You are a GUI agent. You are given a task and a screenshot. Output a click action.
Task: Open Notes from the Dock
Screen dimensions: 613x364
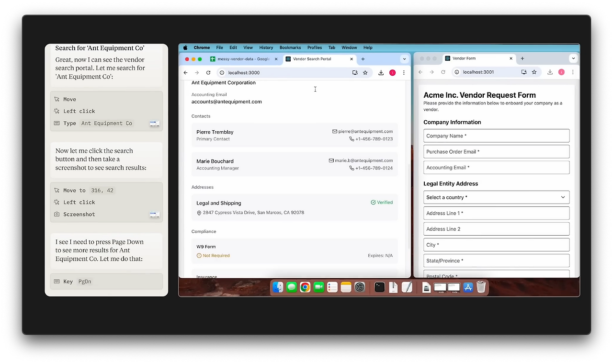[x=346, y=287]
